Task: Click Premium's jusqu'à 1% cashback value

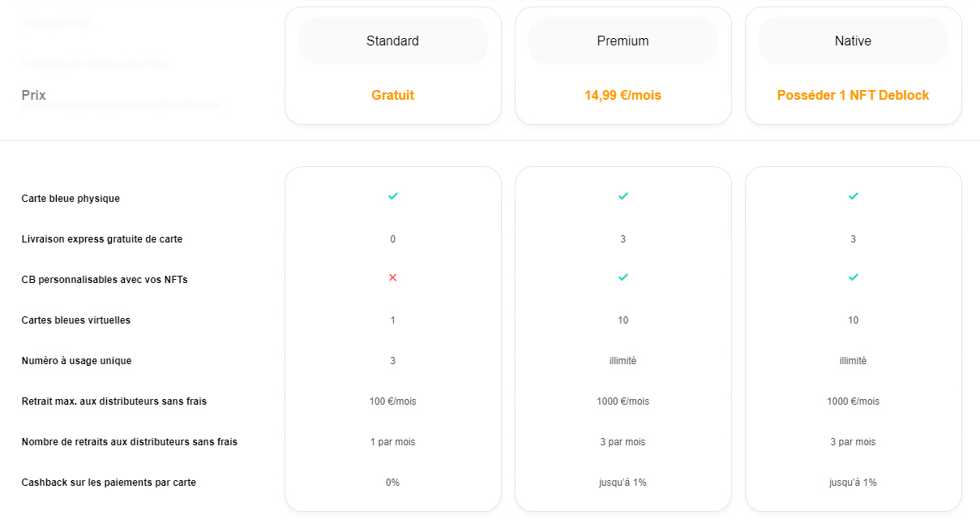Action: point(623,483)
